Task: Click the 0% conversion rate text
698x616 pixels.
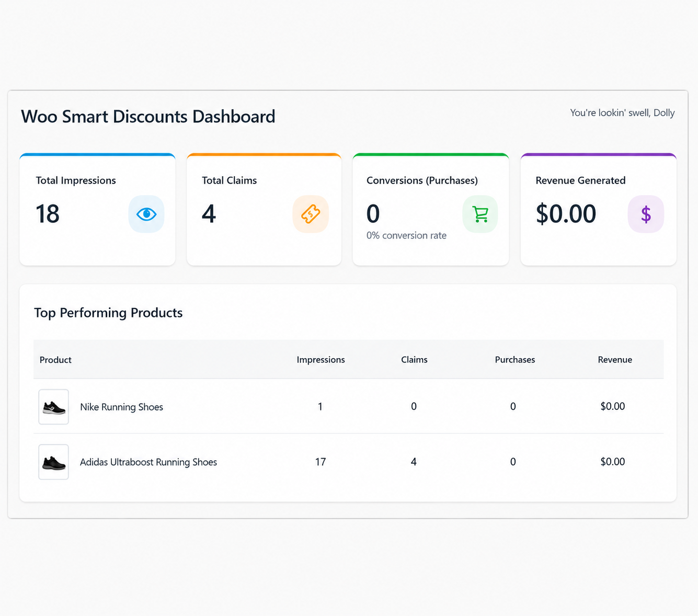Action: (x=406, y=235)
